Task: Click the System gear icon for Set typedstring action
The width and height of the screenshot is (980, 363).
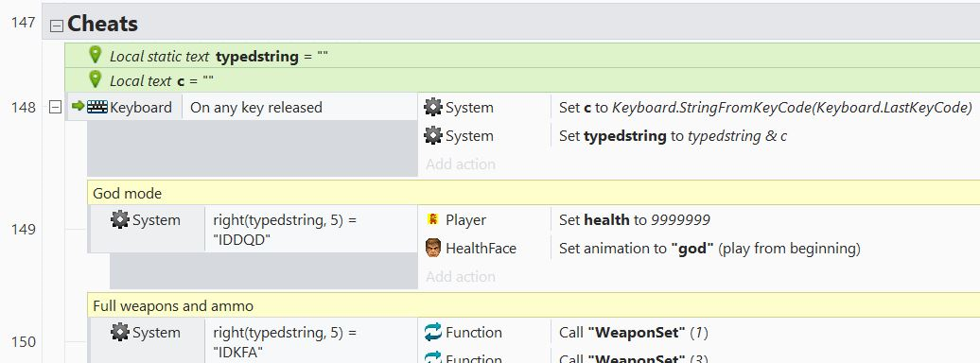Action: click(432, 135)
